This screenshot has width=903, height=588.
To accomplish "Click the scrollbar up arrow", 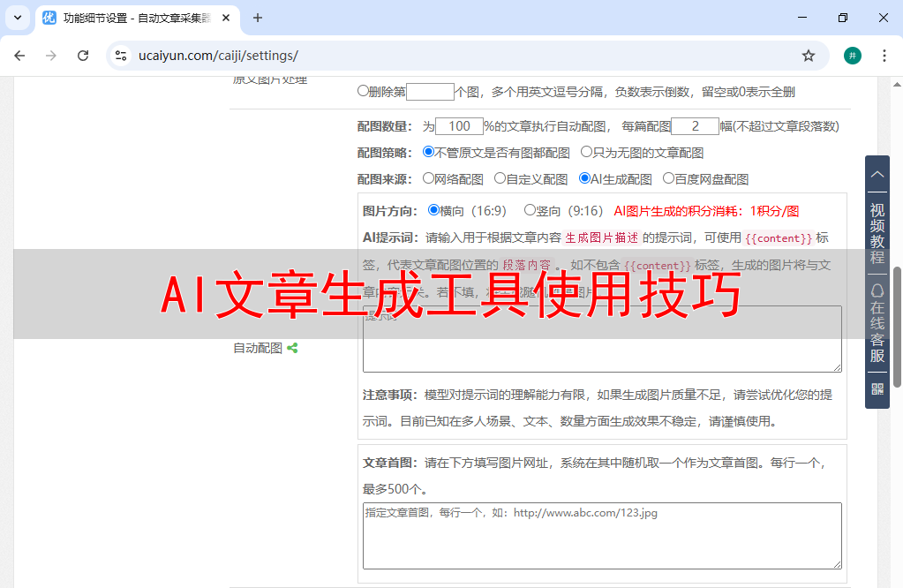I will (x=897, y=85).
